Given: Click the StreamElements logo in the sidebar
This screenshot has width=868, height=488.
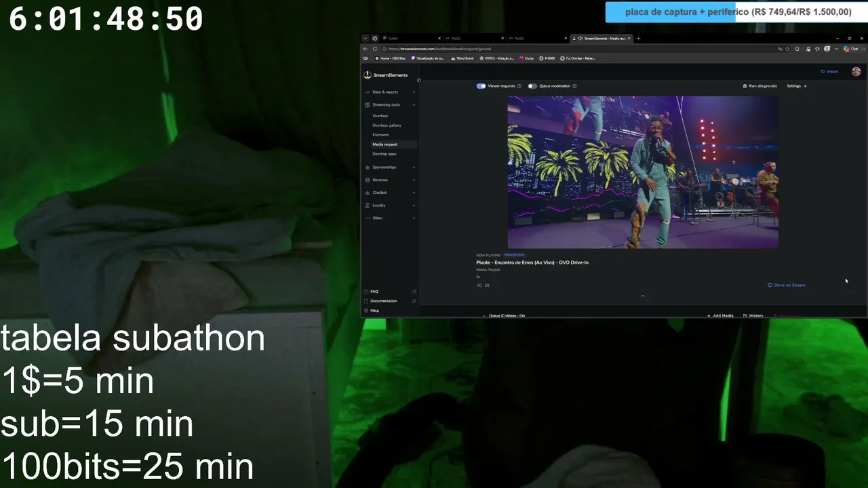Looking at the screenshot, I should pos(386,75).
